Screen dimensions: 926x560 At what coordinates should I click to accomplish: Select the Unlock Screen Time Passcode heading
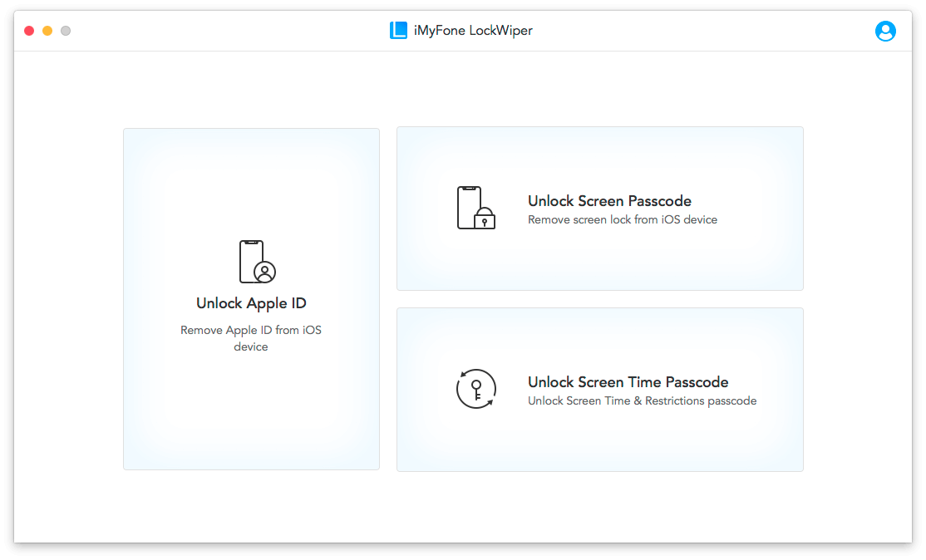pos(628,382)
